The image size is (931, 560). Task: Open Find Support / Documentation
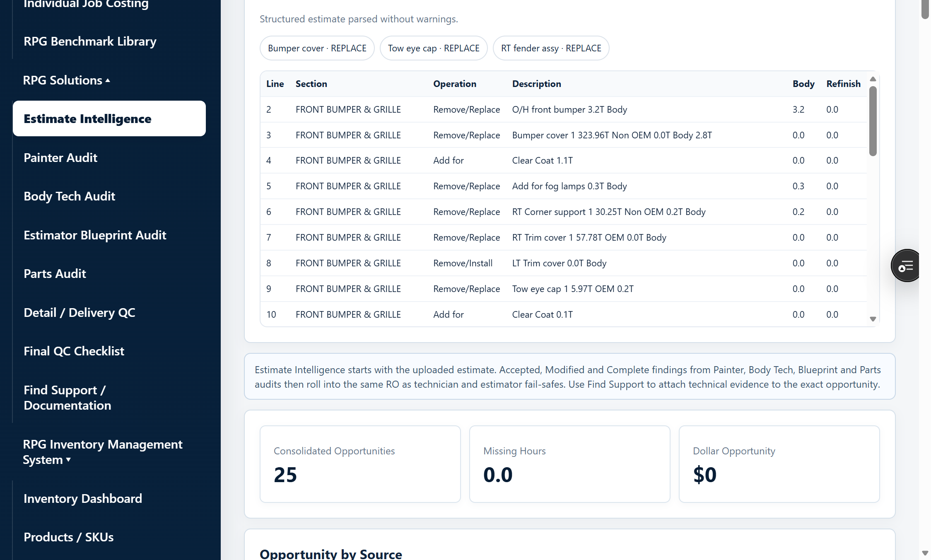[68, 398]
